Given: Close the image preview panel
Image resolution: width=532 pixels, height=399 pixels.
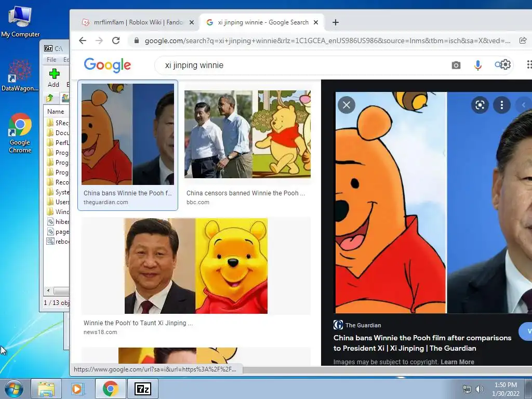Looking at the screenshot, I should click(x=347, y=105).
